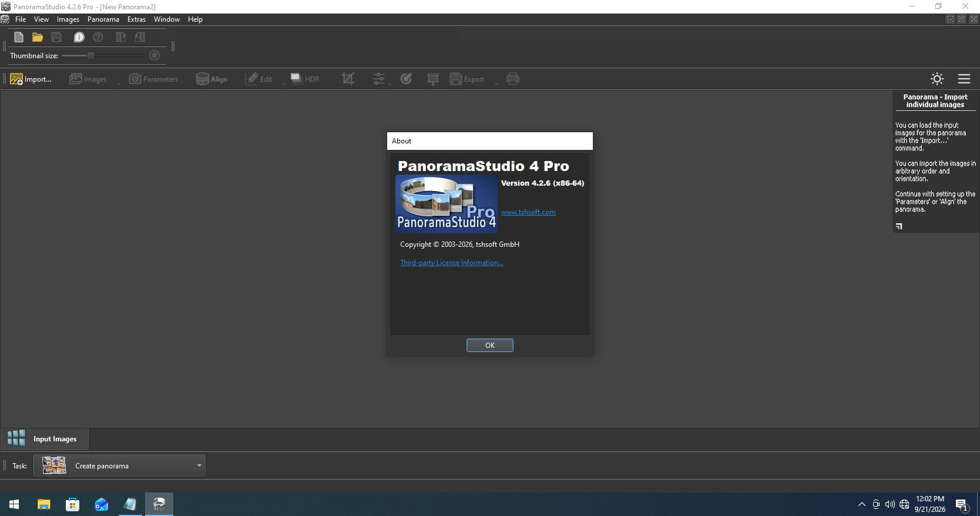Click the PanoramaStudio 4 Pro heading
This screenshot has height=516, width=980.
(484, 166)
